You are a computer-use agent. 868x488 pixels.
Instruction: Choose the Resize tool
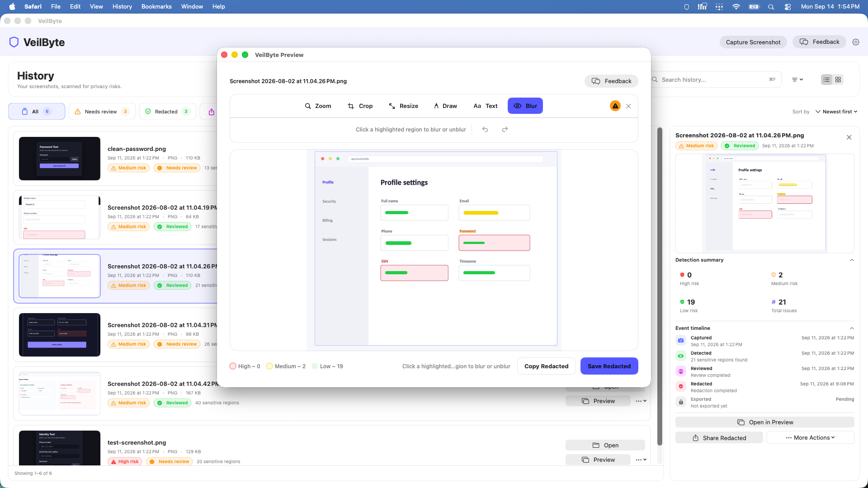403,106
